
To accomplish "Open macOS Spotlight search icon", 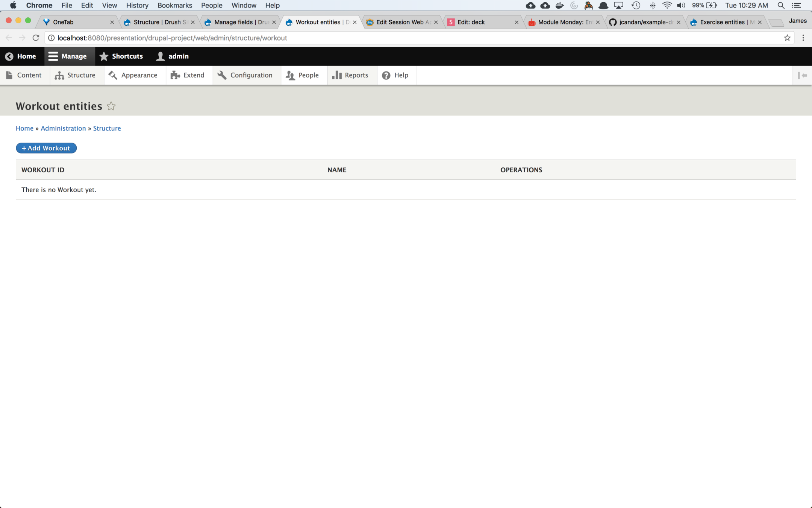I will 781,5.
